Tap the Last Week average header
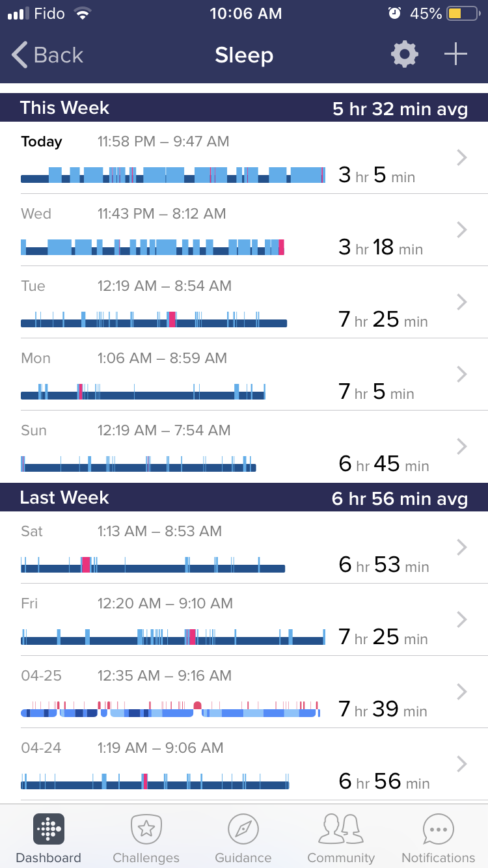This screenshot has width=488, height=868. coord(244,498)
